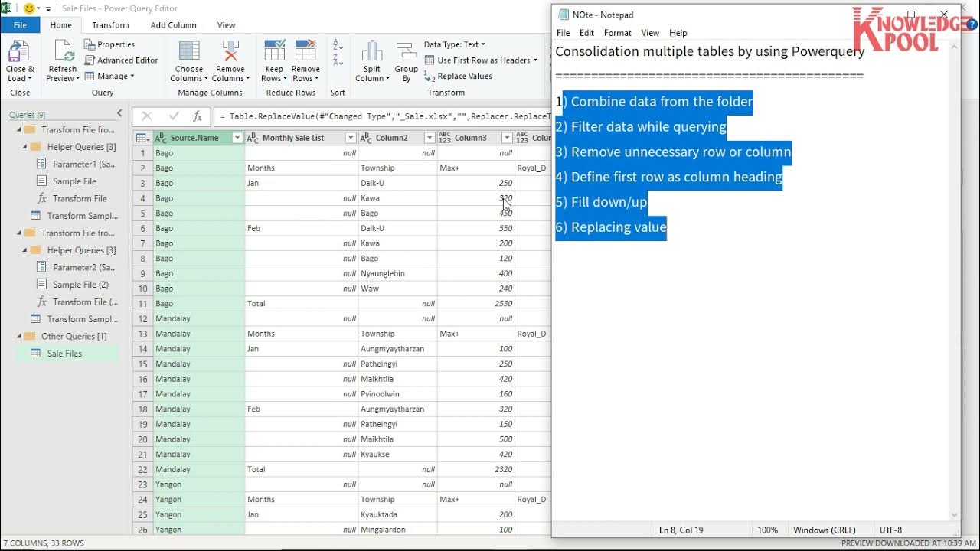Screen dimensions: 980x551
Task: Select the Sale Files query
Action: pos(64,354)
